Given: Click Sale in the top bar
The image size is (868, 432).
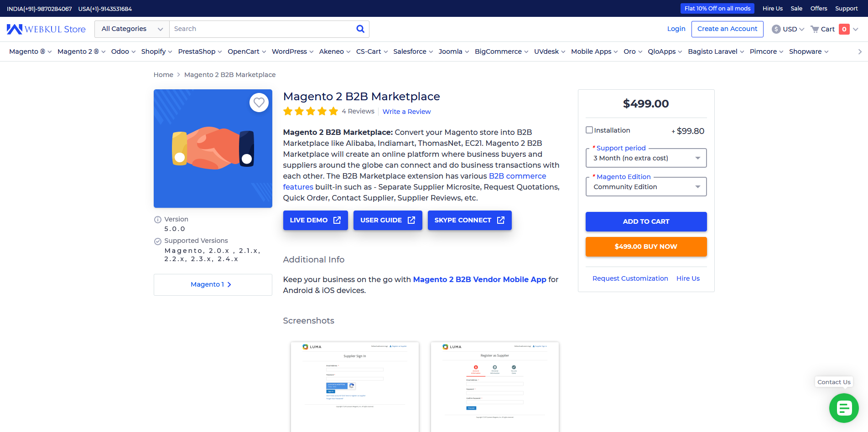Looking at the screenshot, I should 796,8.
